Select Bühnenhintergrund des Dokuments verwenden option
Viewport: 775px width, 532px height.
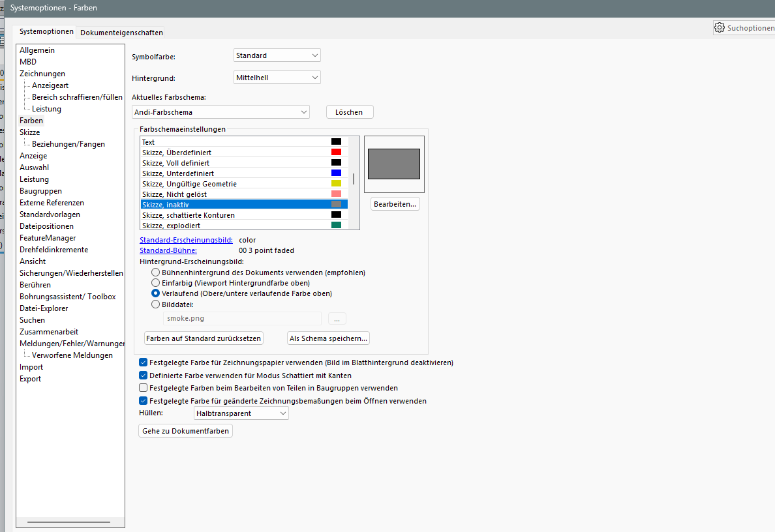[x=155, y=273]
